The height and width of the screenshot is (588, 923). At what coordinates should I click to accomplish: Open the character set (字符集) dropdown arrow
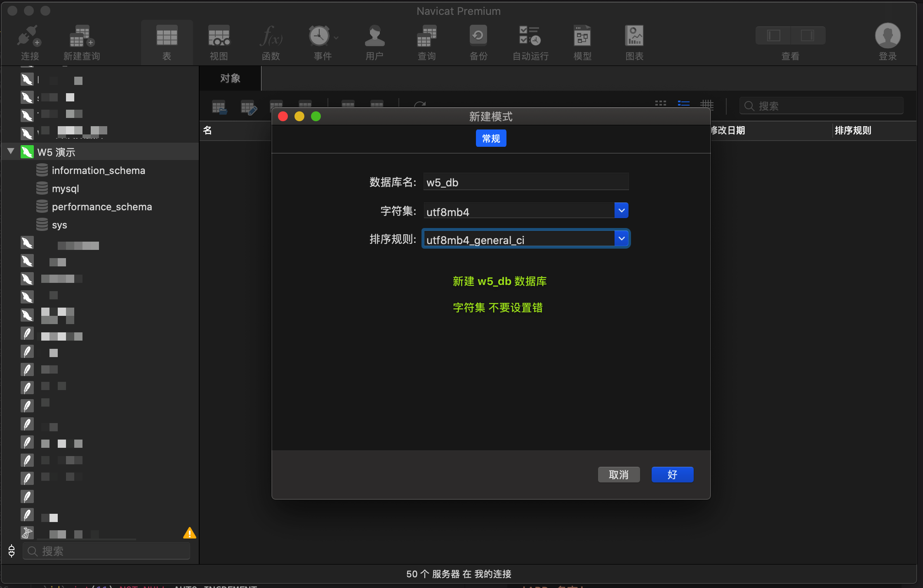coord(621,211)
